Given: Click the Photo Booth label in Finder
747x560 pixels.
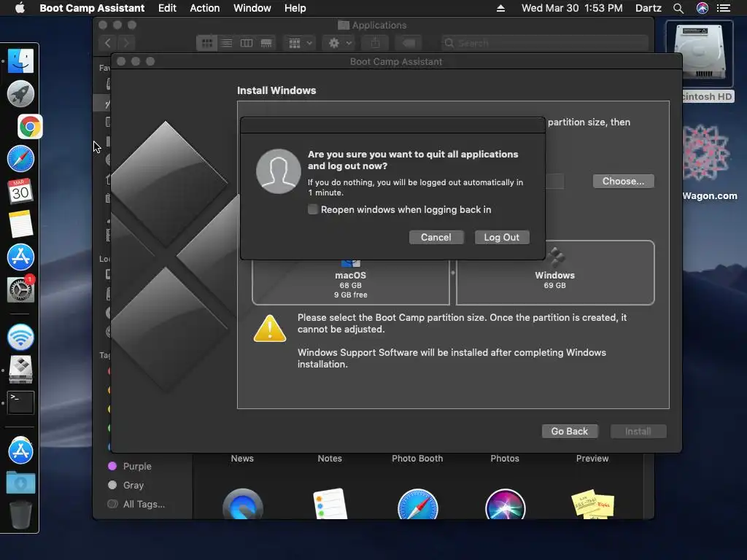Looking at the screenshot, I should (417, 458).
